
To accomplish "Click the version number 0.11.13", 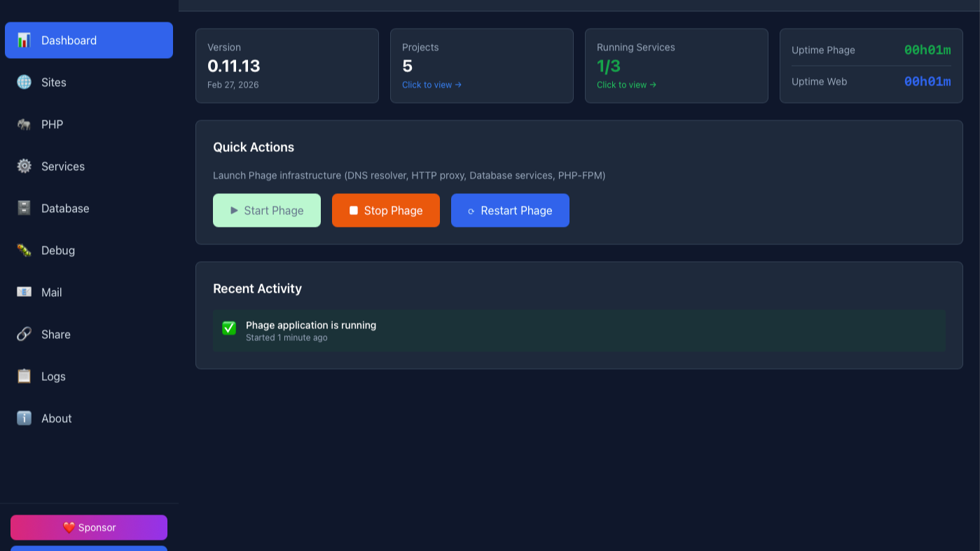I will tap(234, 66).
